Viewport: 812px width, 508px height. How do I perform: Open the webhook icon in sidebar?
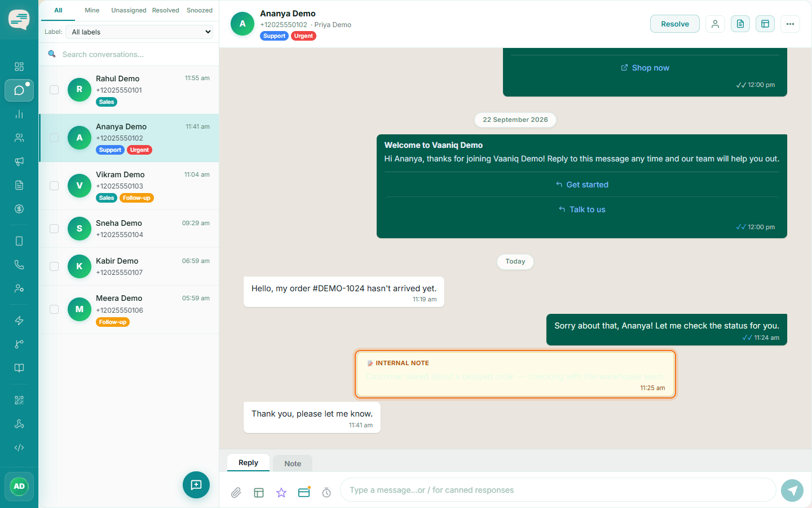click(x=19, y=424)
